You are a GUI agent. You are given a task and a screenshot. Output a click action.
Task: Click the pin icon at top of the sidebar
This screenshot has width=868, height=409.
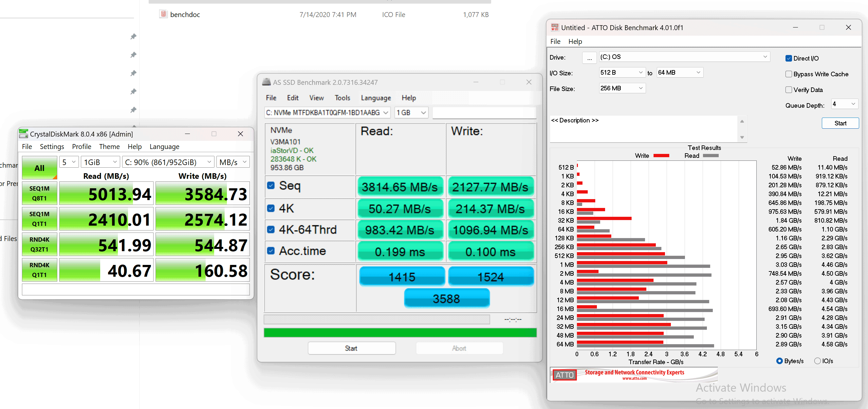coord(134,36)
